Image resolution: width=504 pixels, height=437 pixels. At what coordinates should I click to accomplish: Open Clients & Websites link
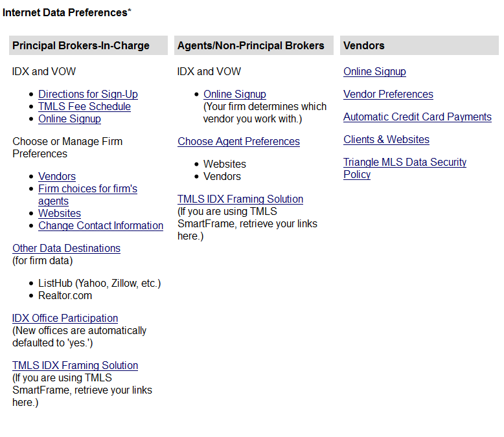pos(386,139)
